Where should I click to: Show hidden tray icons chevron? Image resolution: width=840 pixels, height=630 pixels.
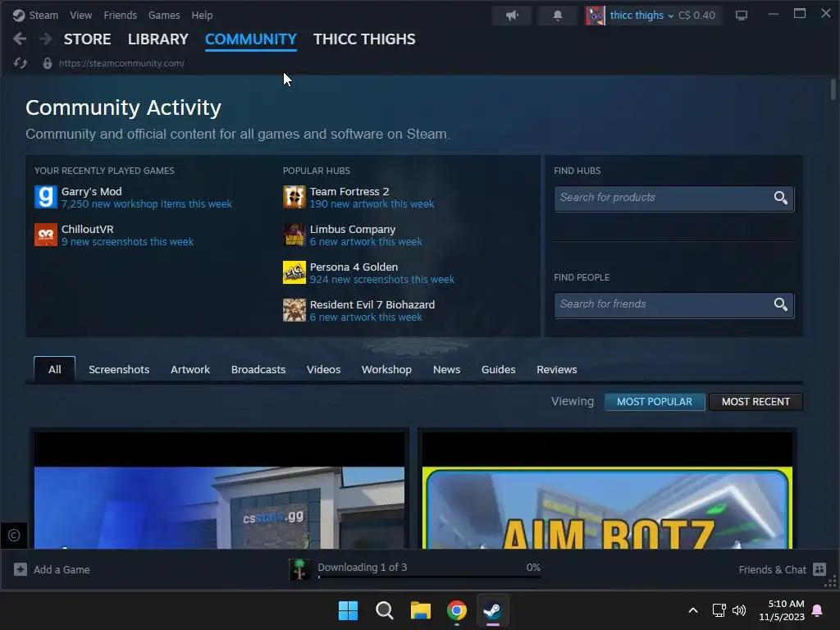coord(692,610)
